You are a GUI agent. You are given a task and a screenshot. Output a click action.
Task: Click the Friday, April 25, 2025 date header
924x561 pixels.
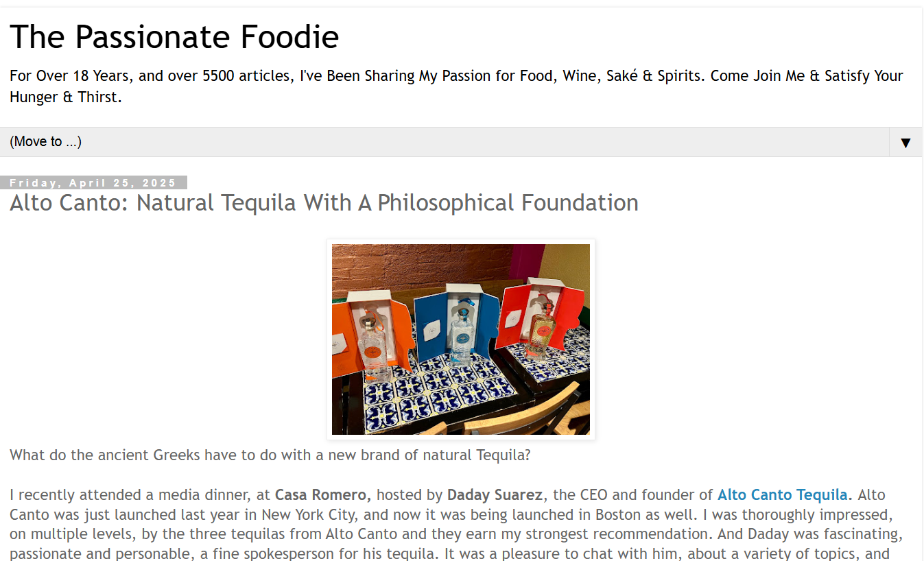click(x=93, y=183)
